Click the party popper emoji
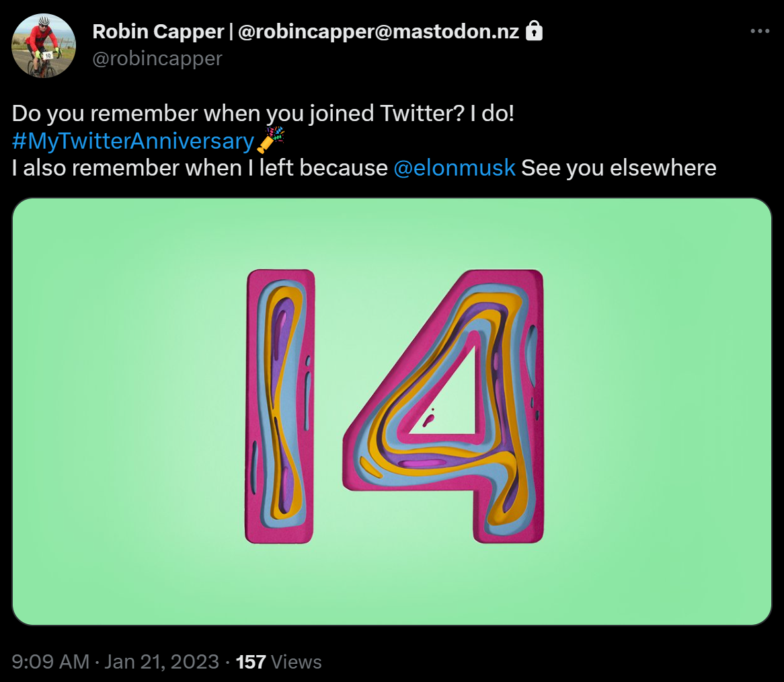Viewport: 784px width, 682px height. point(270,139)
